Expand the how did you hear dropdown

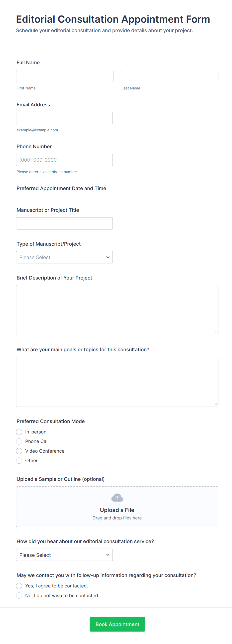tap(64, 555)
